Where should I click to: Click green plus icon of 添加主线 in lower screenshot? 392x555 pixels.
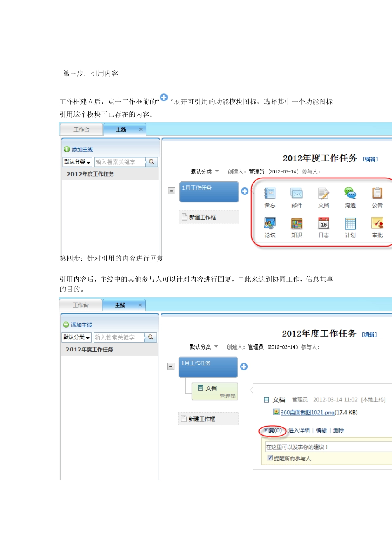66,325
